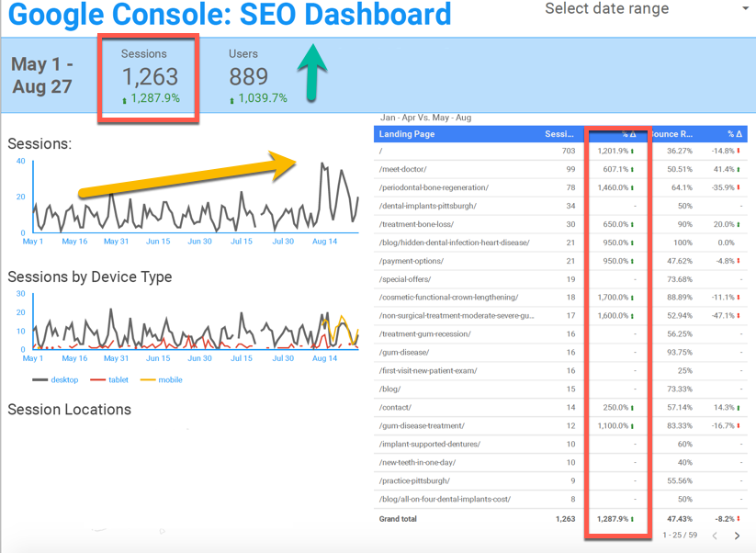Select the /cosmetic-functional-crown-lengthening/ landing page

click(x=448, y=298)
